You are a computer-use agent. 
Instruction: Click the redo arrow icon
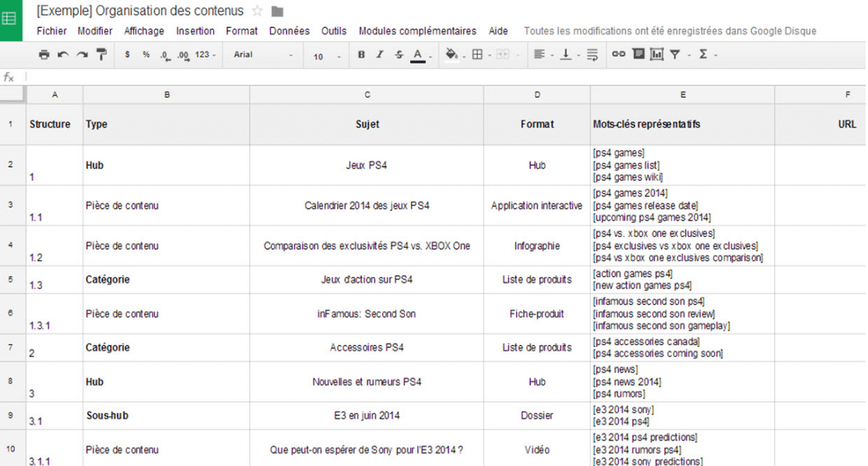pos(82,55)
